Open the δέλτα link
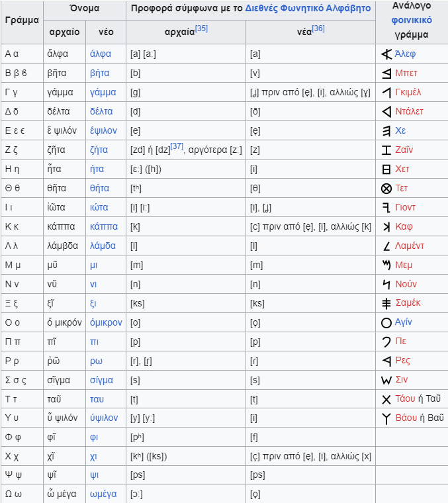The image size is (448, 503). [x=101, y=111]
